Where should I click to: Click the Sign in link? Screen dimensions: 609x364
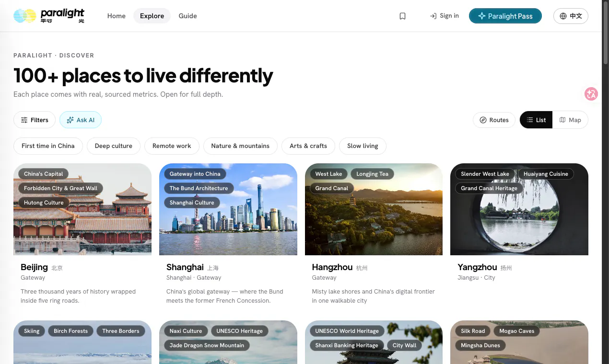tap(444, 16)
